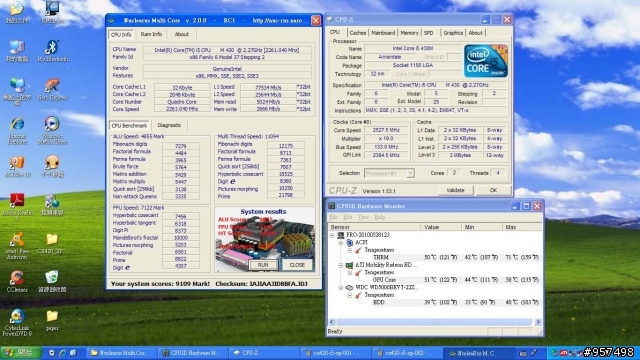Open the Recycle Bin desktop icon
The height and width of the screenshot is (360, 640).
pyautogui.click(x=52, y=281)
